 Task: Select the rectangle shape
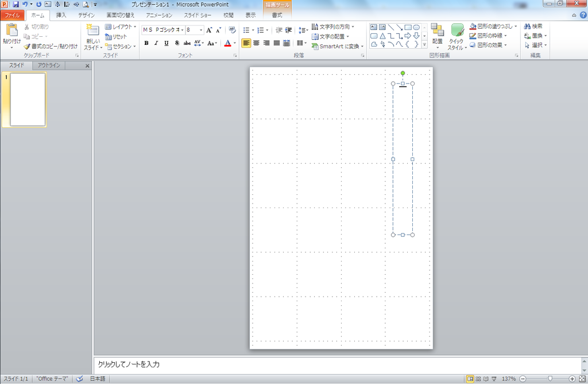click(408, 27)
